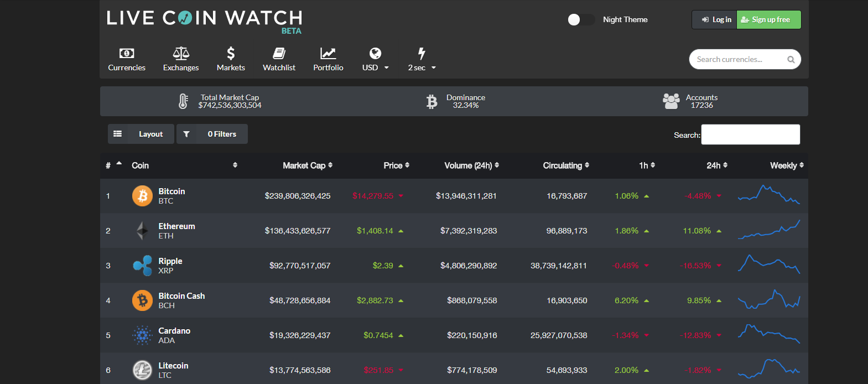Open Ethereum's weekly sparkline chart
868x384 pixels.
coord(769,230)
